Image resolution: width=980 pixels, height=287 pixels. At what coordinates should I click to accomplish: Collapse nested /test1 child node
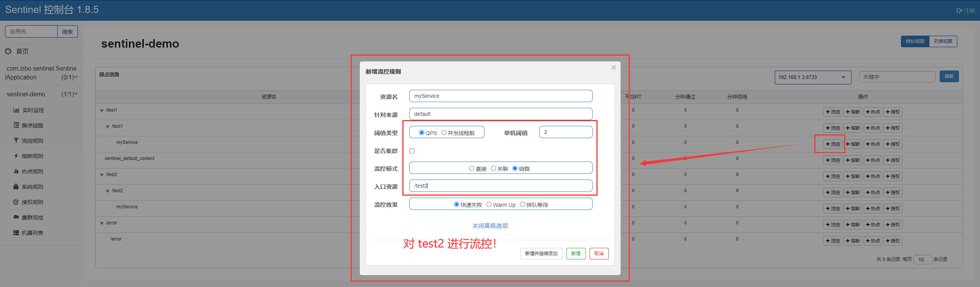pos(107,127)
